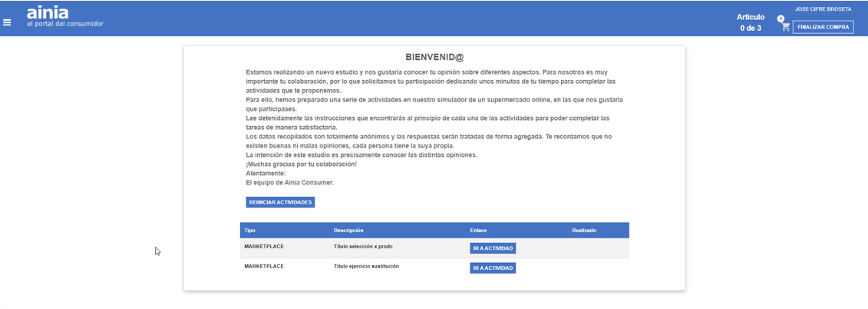The width and height of the screenshot is (868, 309).
Task: Click the 'El equipo de Ainia Consumer' signature line
Action: click(289, 183)
